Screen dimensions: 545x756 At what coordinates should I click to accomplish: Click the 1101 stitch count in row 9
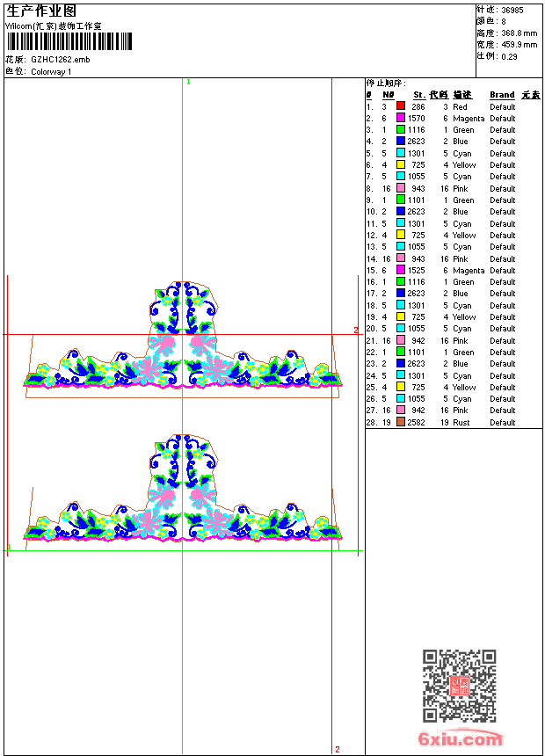pyautogui.click(x=417, y=200)
